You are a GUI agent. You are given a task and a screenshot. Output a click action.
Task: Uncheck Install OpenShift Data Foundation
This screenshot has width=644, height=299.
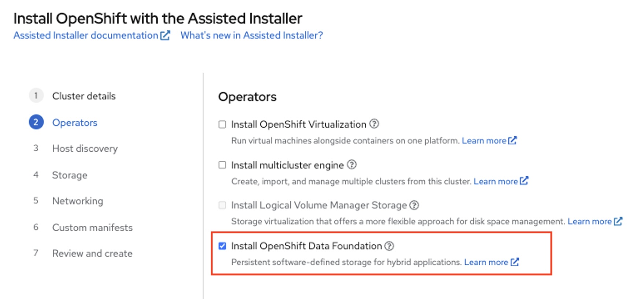coord(222,246)
